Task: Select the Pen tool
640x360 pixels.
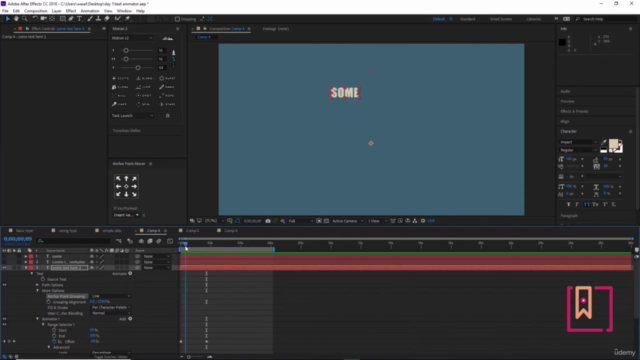Action: 71,19
